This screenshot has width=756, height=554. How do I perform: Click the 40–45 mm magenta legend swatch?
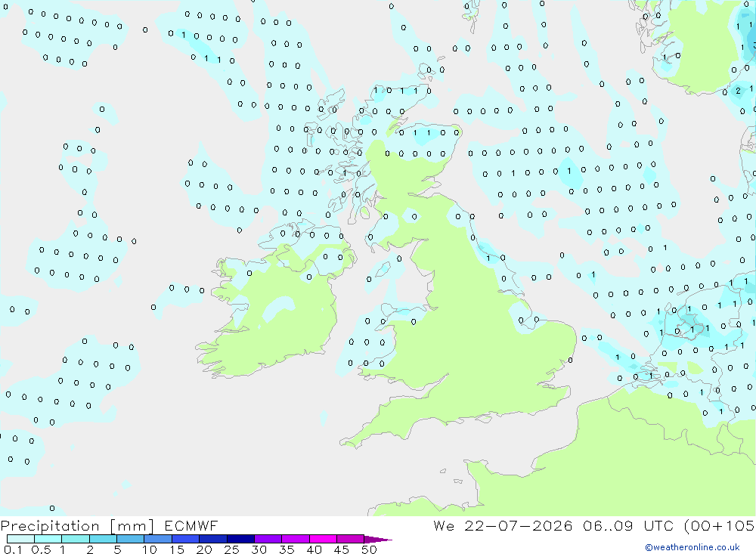tap(323, 539)
